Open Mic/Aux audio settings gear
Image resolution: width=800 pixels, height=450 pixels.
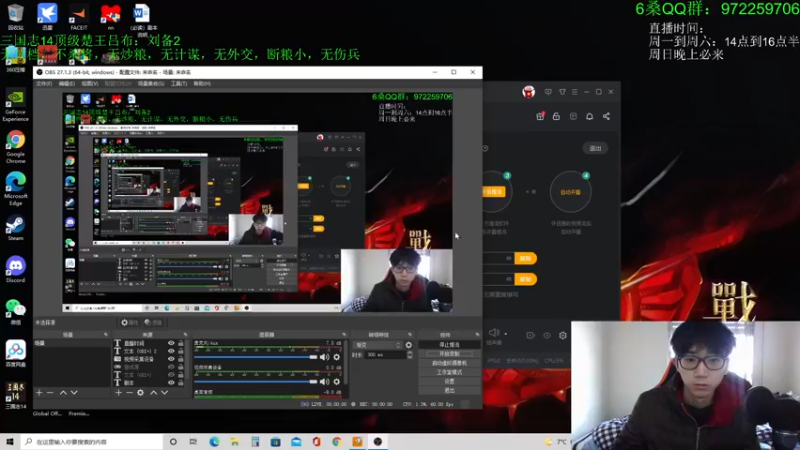coord(336,357)
